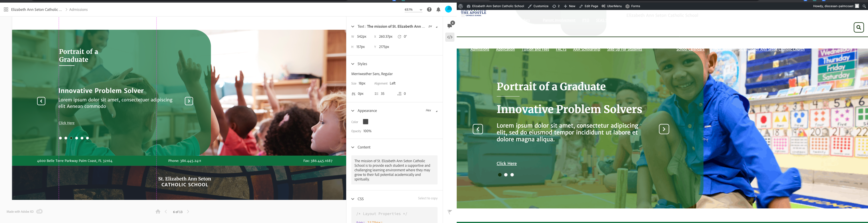Click the website's boxed search icon

[859, 28]
